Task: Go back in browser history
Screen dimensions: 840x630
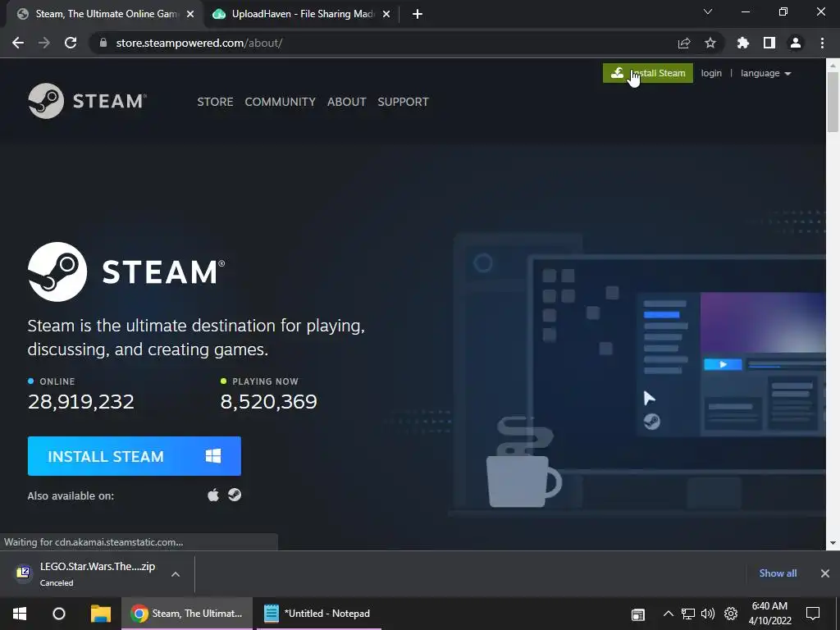Action: (18, 43)
